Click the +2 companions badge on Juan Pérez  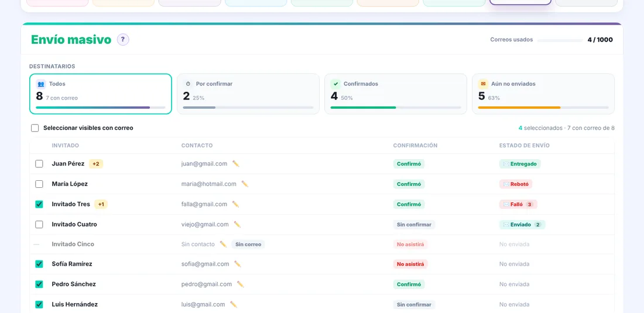[x=95, y=164]
